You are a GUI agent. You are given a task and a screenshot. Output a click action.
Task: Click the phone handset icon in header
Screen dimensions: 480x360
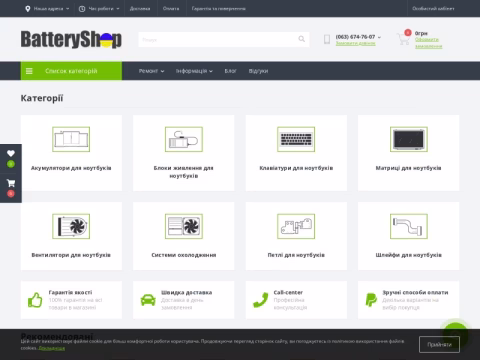point(327,39)
